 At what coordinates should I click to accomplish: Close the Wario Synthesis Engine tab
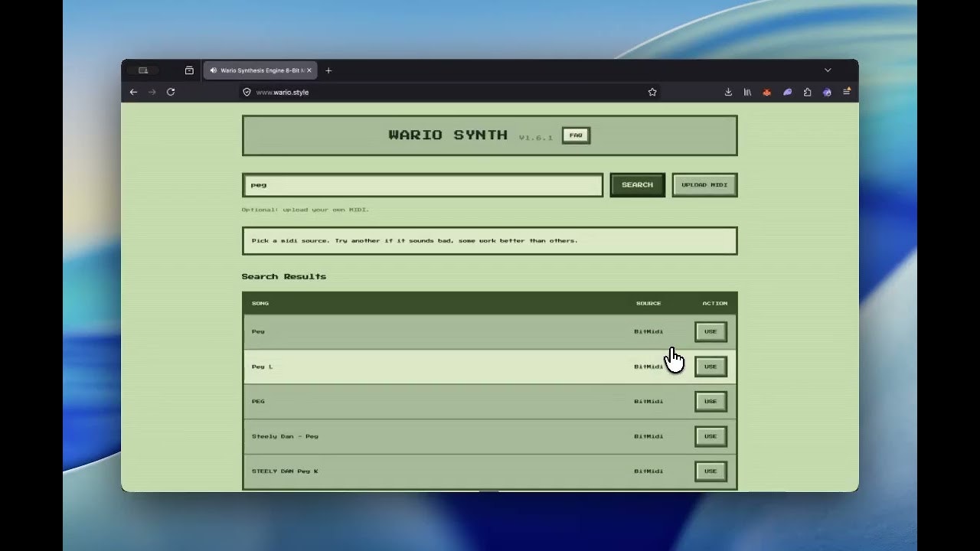[309, 70]
